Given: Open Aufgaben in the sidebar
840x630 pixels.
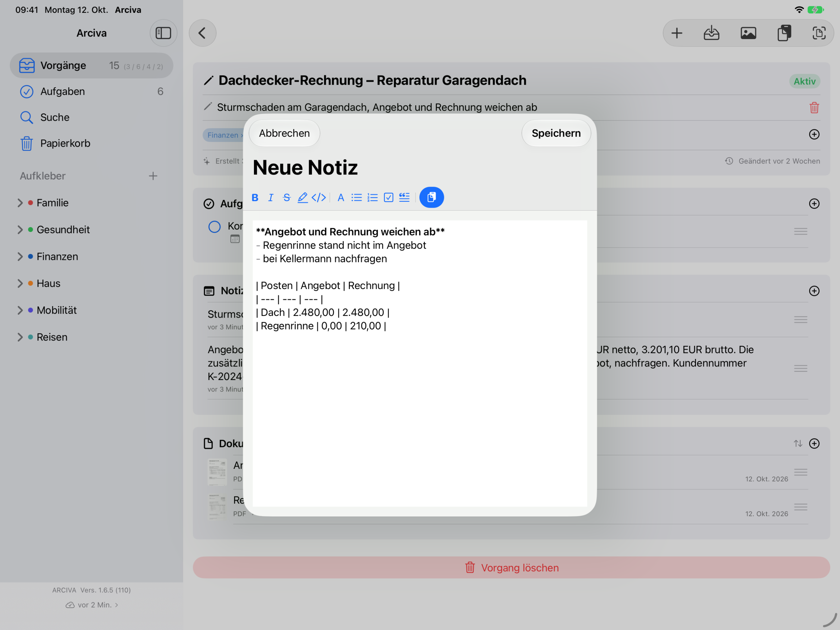Looking at the screenshot, I should (92, 92).
